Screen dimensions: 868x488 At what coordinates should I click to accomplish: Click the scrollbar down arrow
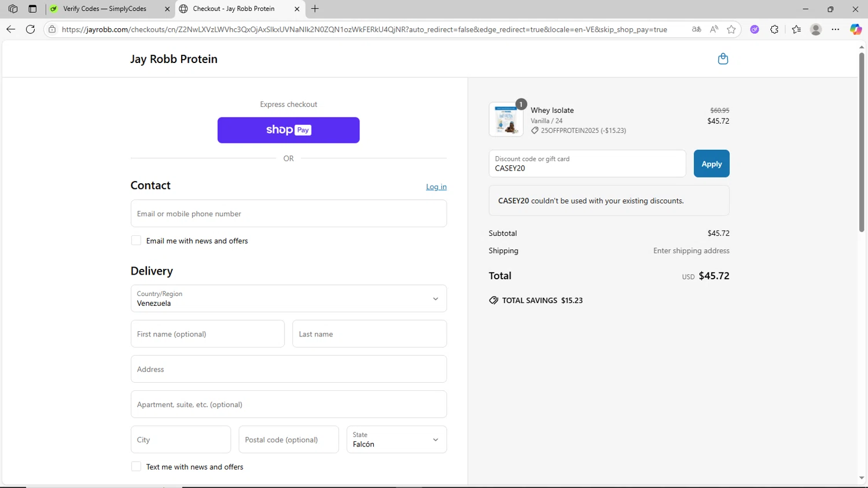click(862, 478)
